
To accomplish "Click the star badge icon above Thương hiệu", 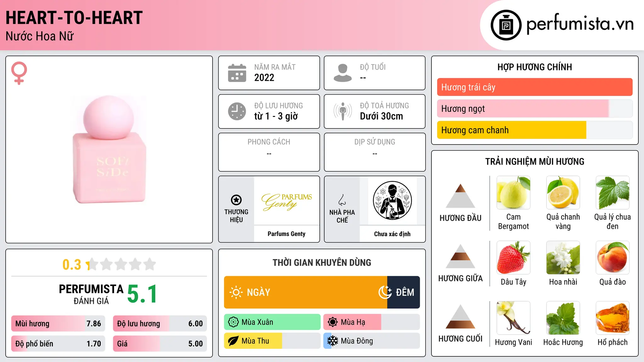I will 236,200.
